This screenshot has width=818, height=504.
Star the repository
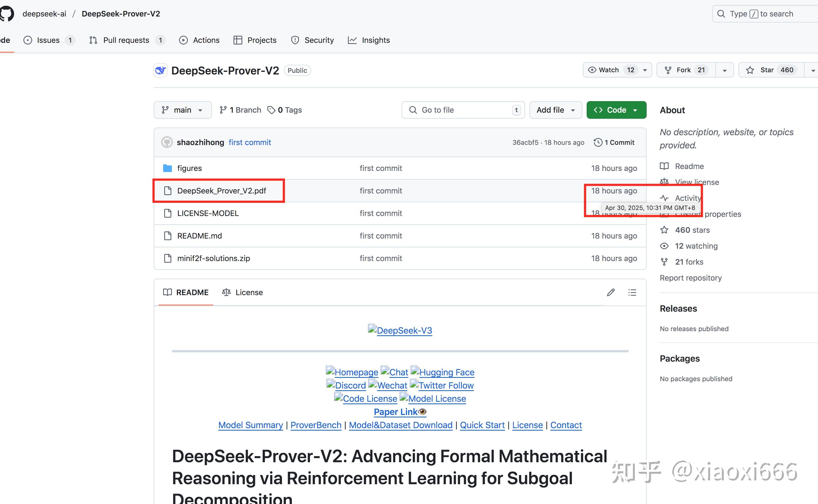(768, 70)
